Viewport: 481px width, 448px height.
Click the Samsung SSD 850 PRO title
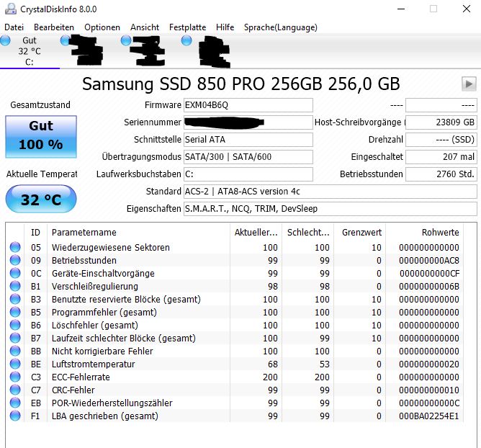(x=240, y=84)
